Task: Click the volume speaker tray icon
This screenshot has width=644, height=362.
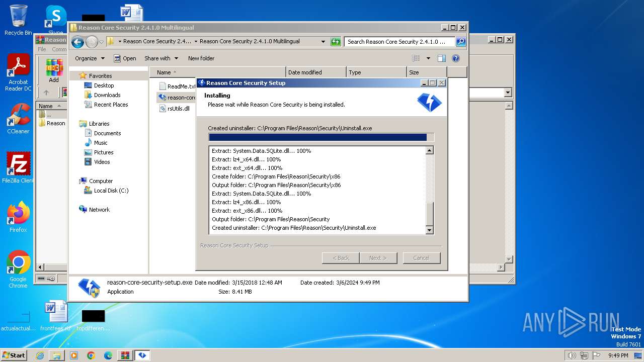Action: pos(572,355)
